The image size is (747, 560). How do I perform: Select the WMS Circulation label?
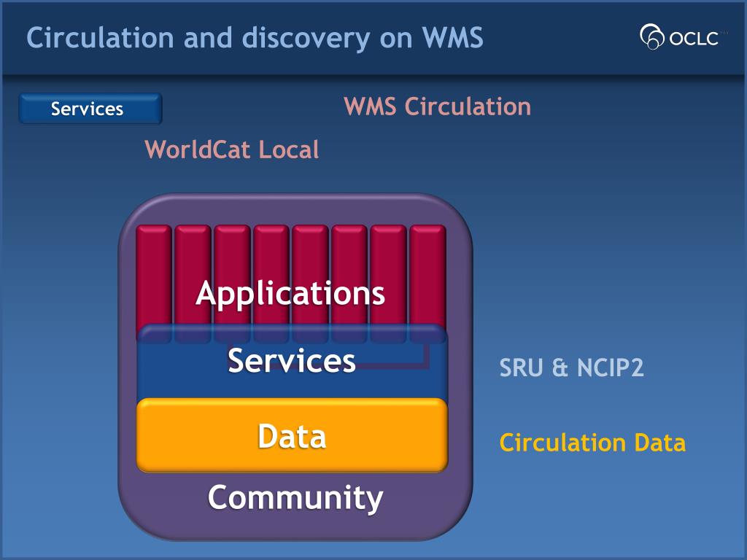[x=438, y=106]
